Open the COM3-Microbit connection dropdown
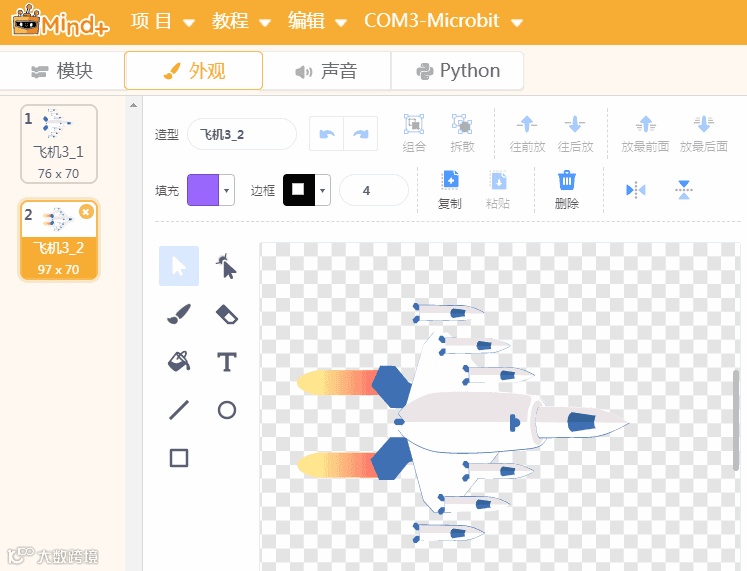Image resolution: width=747 pixels, height=571 pixels. [444, 21]
